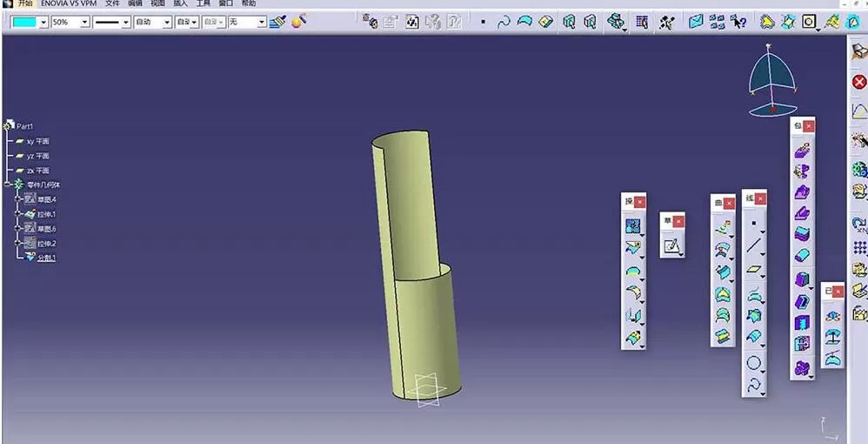Click the spline curve icon in top toolbar
Image resolution: width=868 pixels, height=444 pixels.
pos(504,22)
